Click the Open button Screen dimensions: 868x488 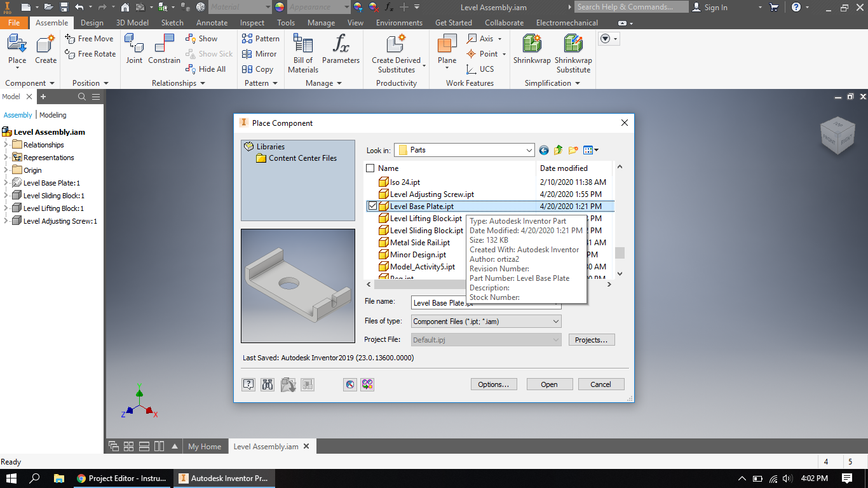pyautogui.click(x=549, y=384)
